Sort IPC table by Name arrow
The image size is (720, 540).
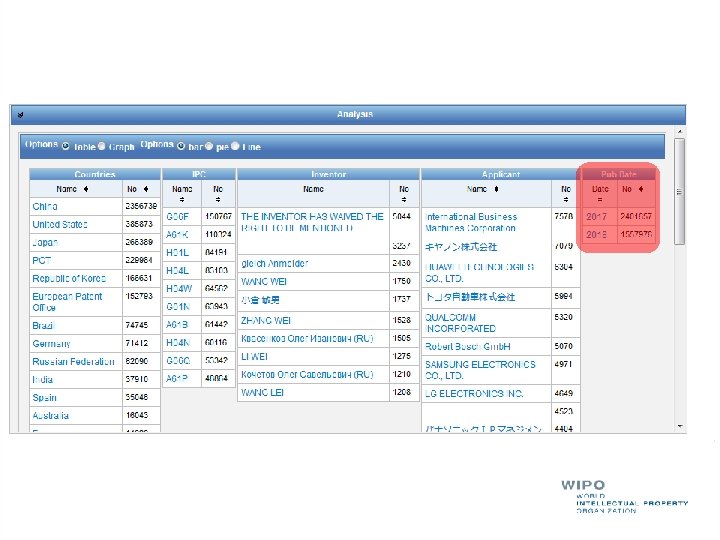(182, 199)
